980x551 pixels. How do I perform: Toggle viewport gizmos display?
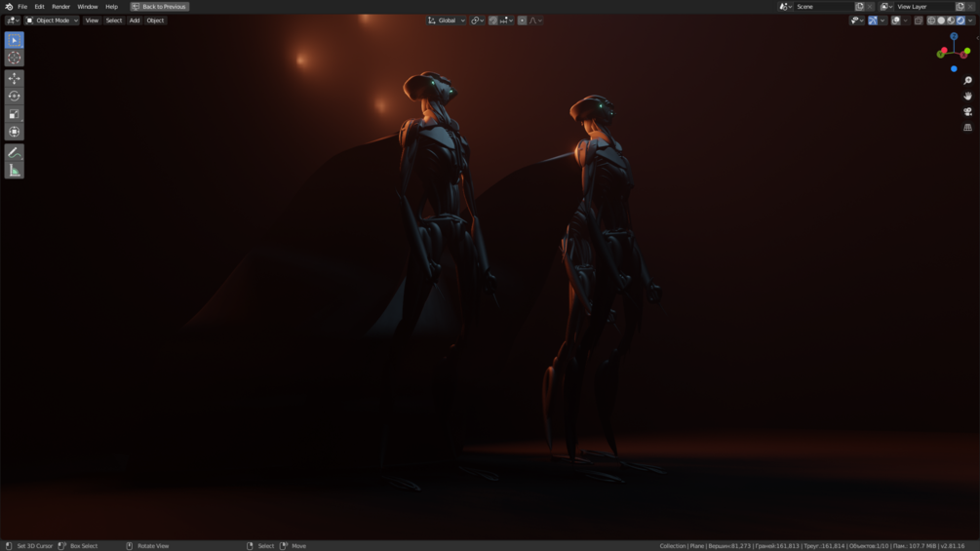[x=873, y=20]
